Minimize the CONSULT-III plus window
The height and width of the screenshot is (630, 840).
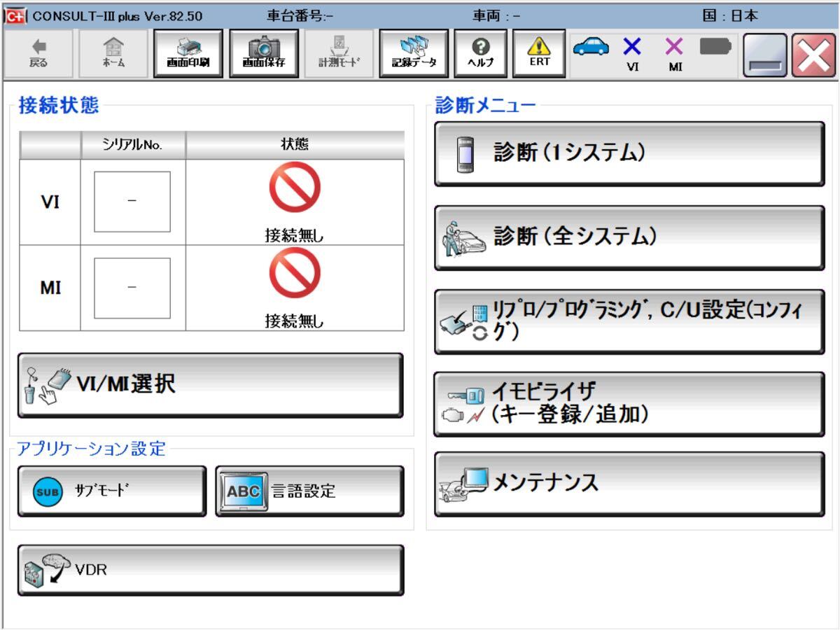(765, 55)
